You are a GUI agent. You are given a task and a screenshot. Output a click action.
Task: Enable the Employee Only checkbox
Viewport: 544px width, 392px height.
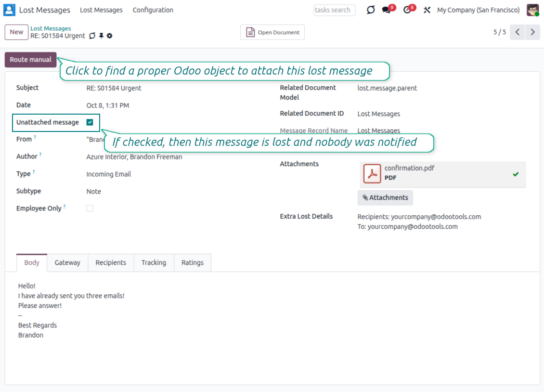[x=90, y=209]
